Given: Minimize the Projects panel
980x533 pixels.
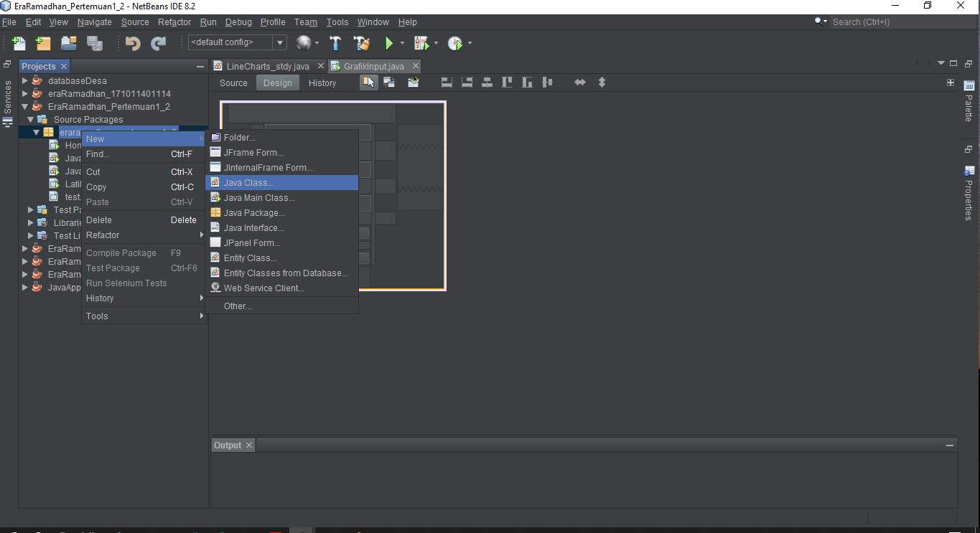Looking at the screenshot, I should [200, 67].
